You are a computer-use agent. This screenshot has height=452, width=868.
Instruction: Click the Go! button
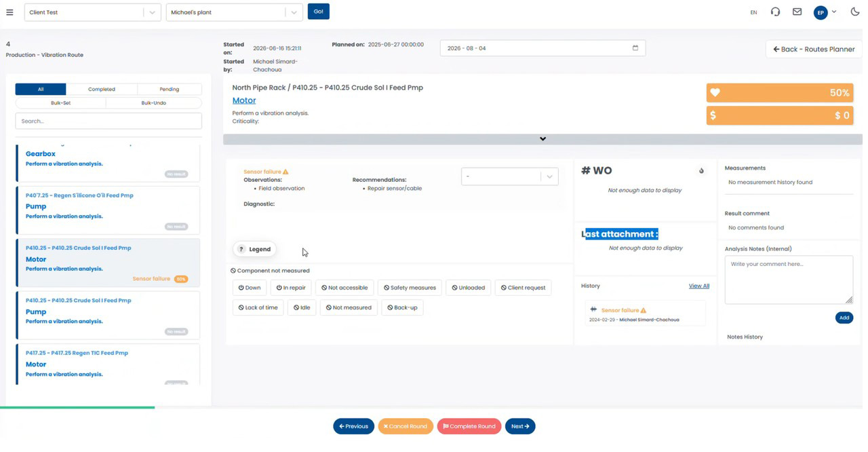(x=318, y=12)
